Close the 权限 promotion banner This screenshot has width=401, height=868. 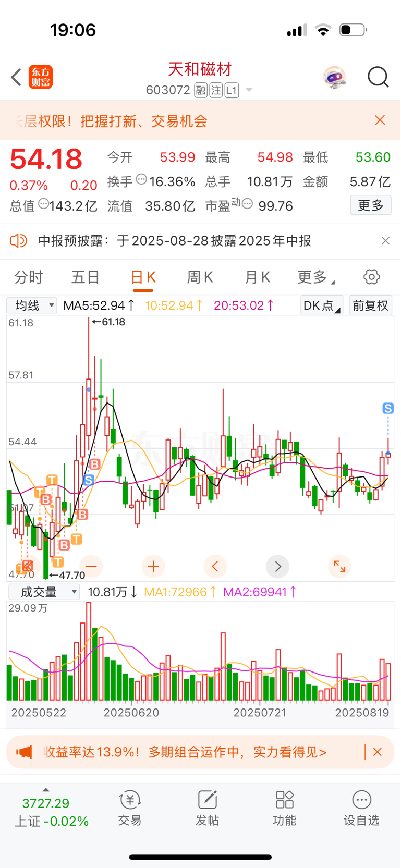click(x=380, y=120)
